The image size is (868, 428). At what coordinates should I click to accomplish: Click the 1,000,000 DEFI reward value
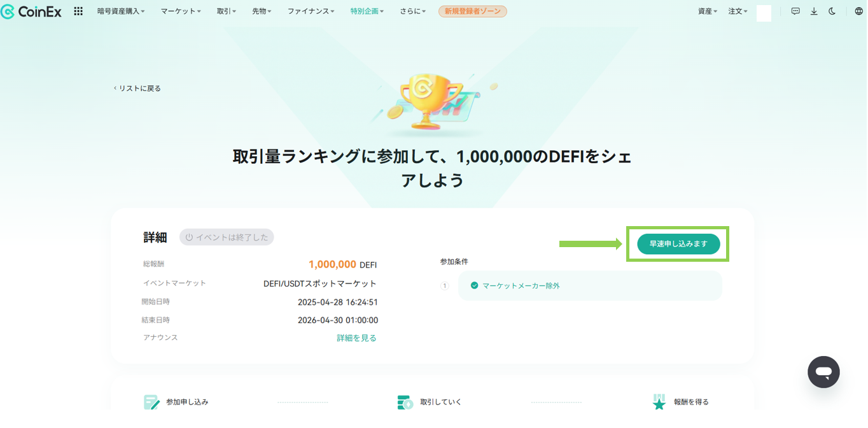point(342,264)
